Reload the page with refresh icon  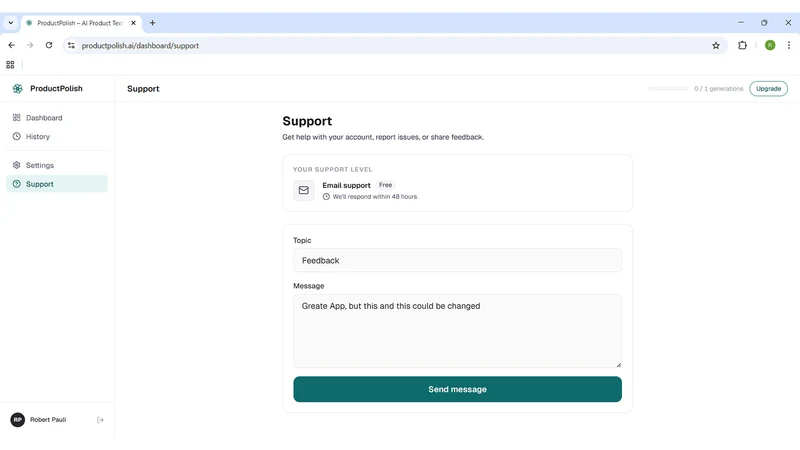[x=49, y=45]
